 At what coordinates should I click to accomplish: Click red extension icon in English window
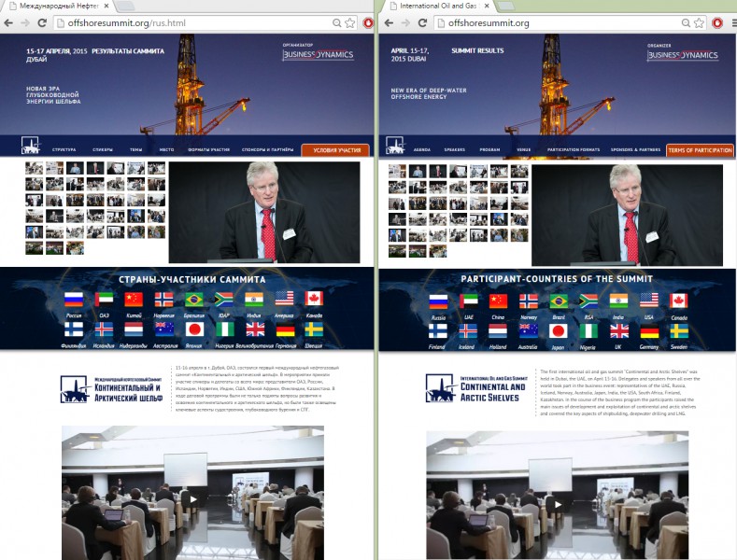[717, 23]
